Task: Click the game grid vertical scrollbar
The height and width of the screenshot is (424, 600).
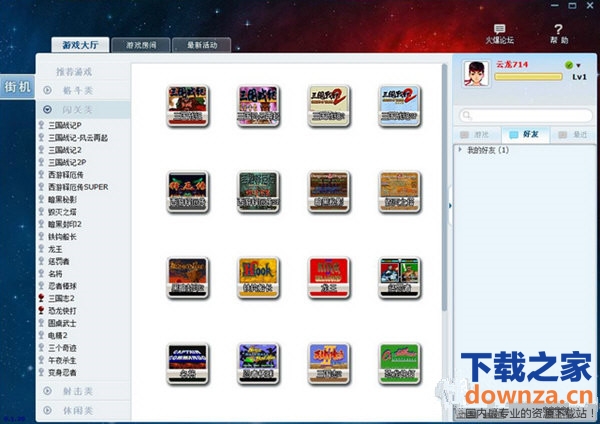Action: point(444,188)
